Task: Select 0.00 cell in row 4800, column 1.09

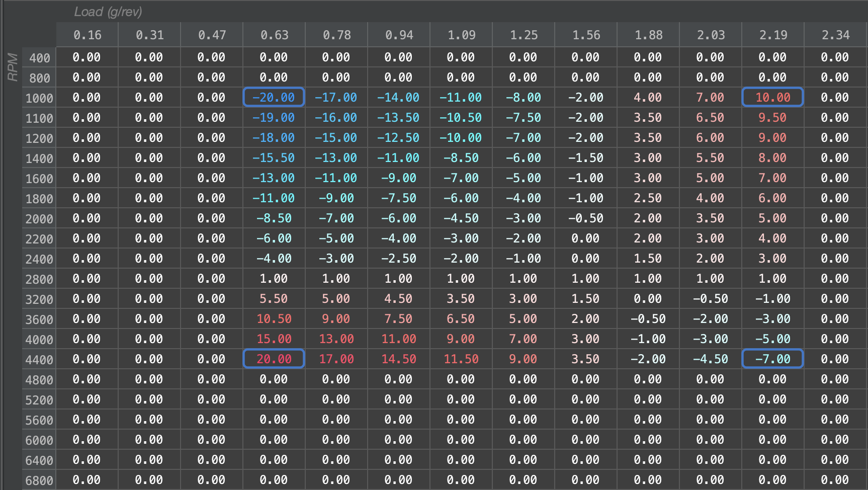Action: tap(461, 379)
